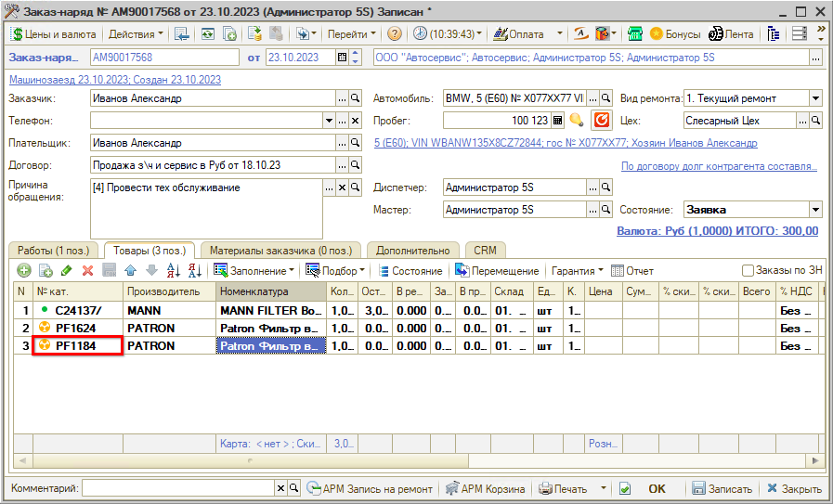Click the Комментарий input field

[178, 487]
